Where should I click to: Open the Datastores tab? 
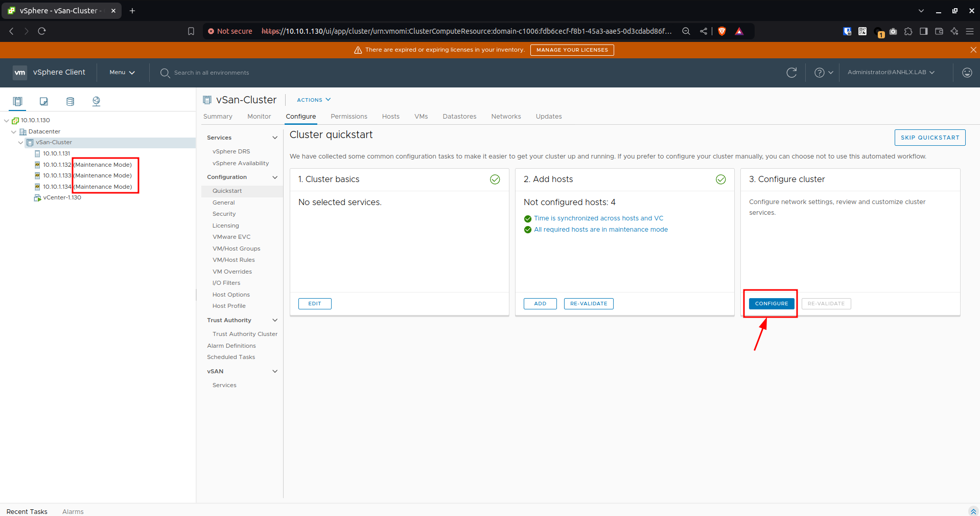459,117
